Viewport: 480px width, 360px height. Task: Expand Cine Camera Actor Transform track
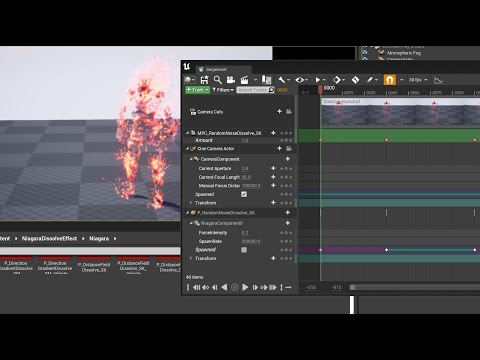(191, 203)
